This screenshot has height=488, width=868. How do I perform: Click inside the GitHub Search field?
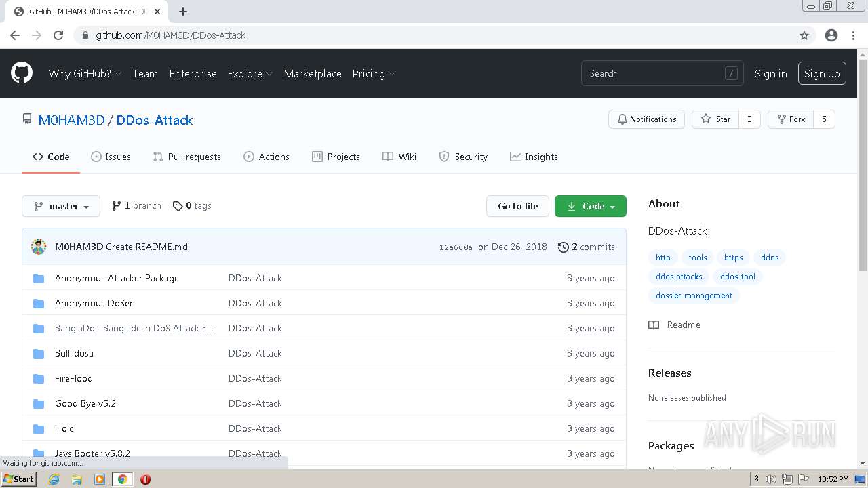pyautogui.click(x=662, y=73)
